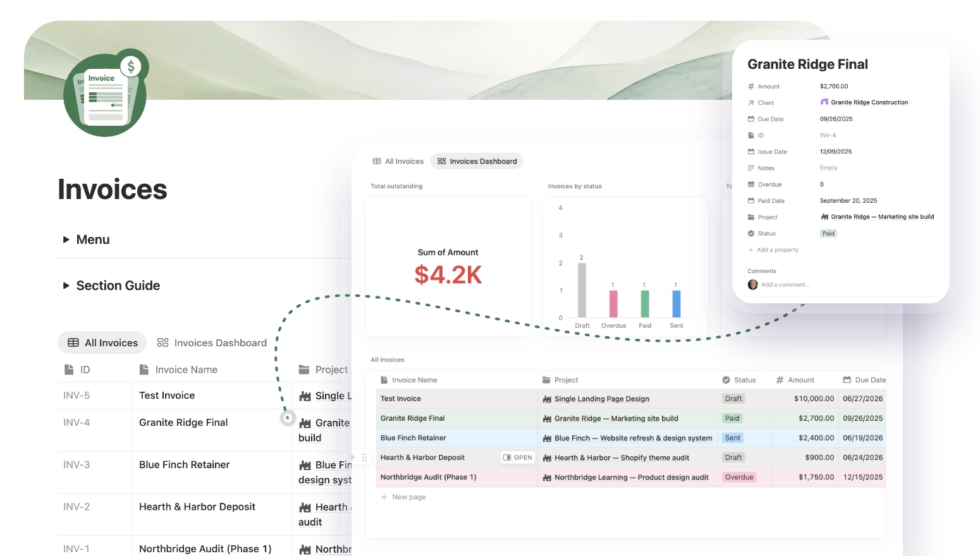
Task: Open Test Invoice in the dashboard table
Action: (x=400, y=399)
